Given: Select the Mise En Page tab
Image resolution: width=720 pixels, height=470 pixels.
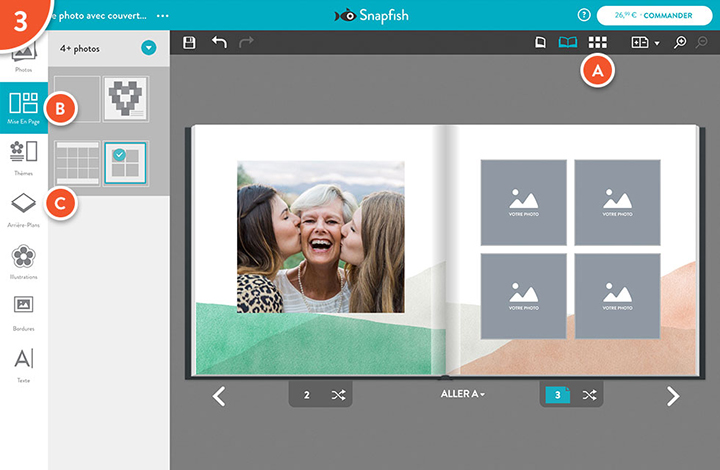Looking at the screenshot, I should 24,108.
